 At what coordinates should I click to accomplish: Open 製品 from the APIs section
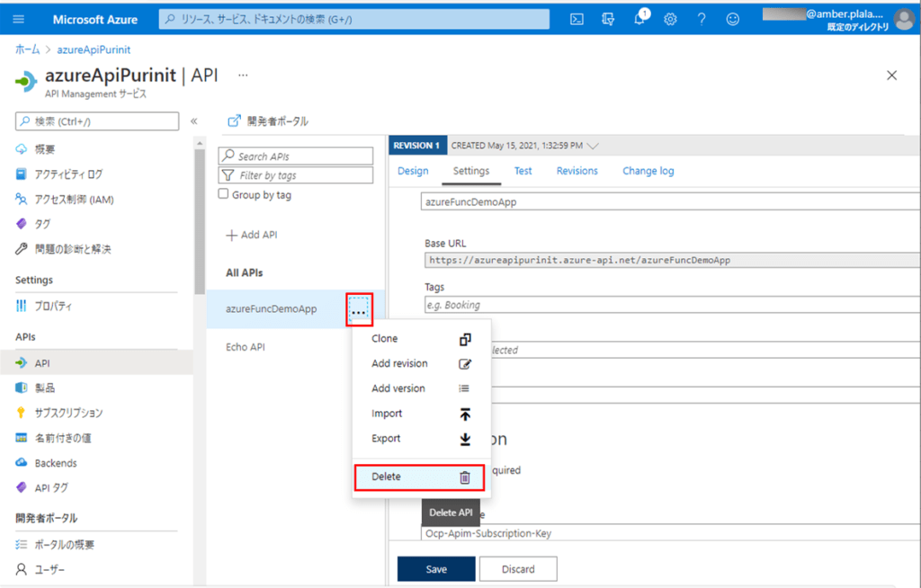coord(50,387)
